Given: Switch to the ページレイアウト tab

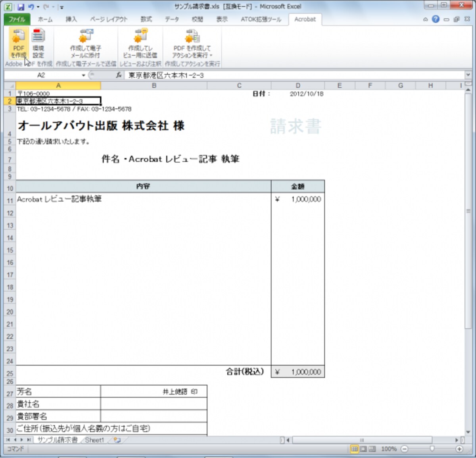Looking at the screenshot, I should pos(109,19).
